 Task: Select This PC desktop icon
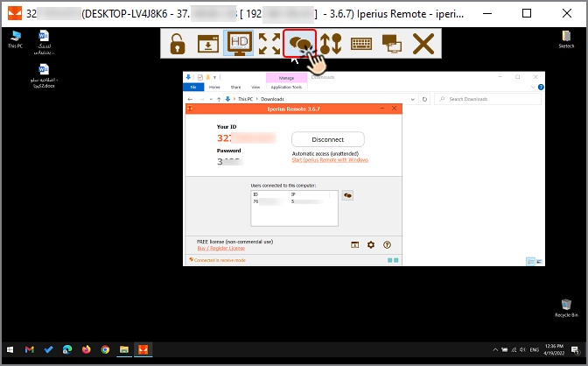click(x=16, y=39)
